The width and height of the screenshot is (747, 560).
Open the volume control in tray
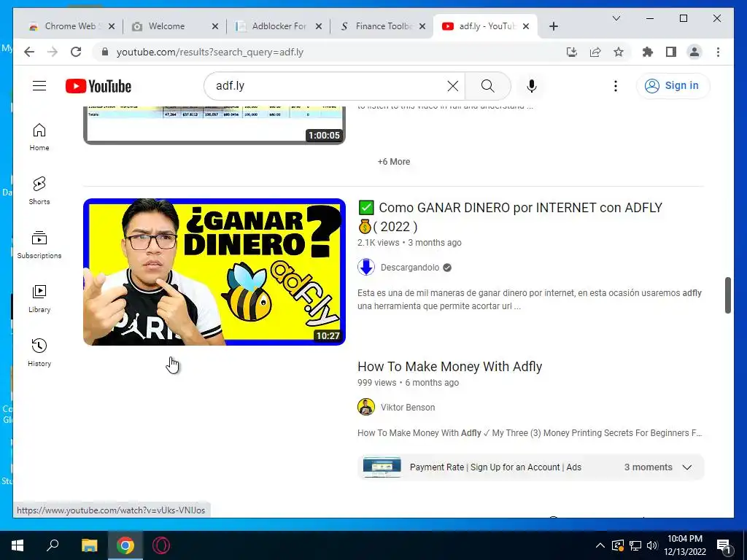click(652, 545)
